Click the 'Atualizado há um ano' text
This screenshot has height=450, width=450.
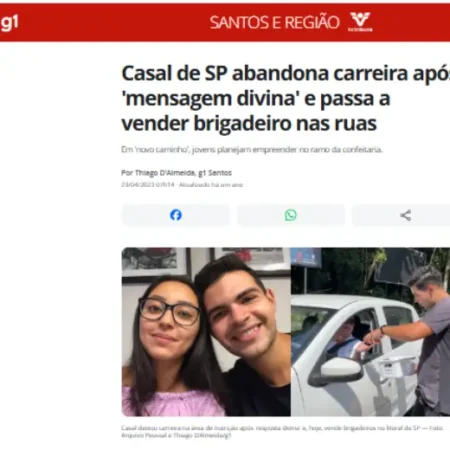211,185
